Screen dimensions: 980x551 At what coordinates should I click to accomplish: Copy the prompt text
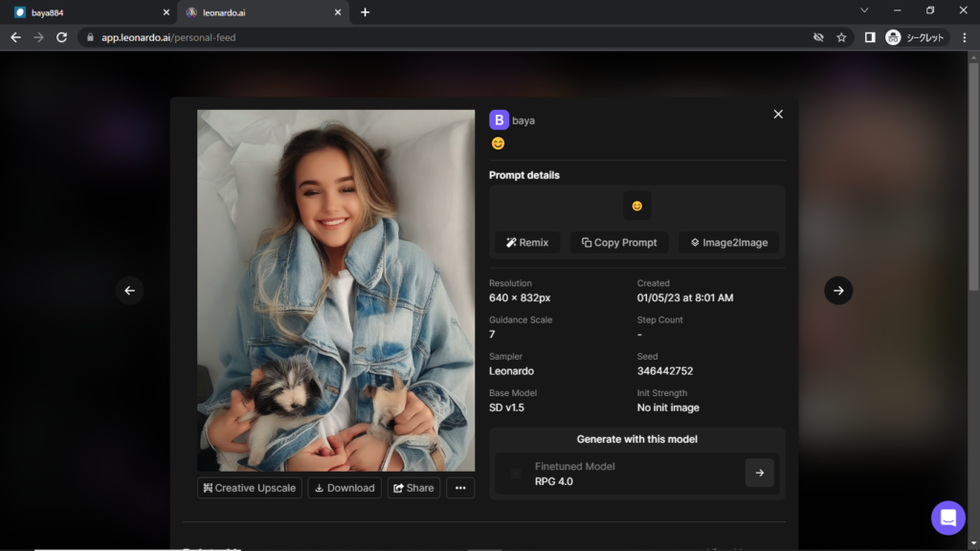click(x=619, y=242)
